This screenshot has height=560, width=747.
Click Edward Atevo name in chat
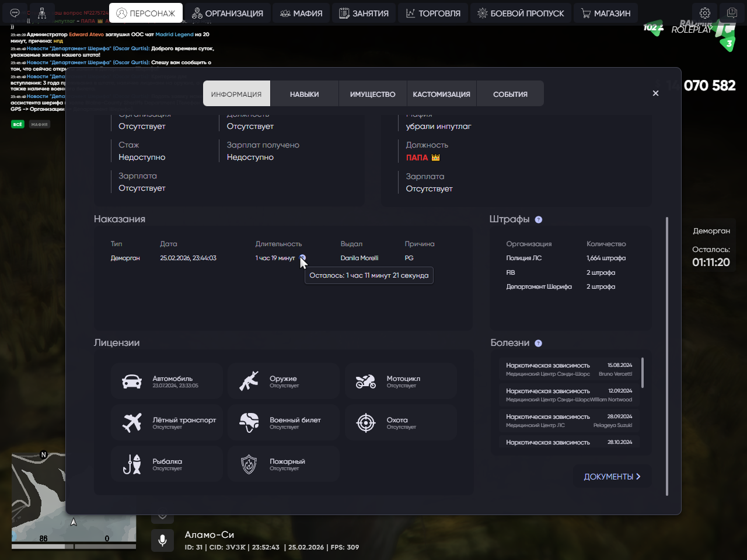pyautogui.click(x=86, y=34)
